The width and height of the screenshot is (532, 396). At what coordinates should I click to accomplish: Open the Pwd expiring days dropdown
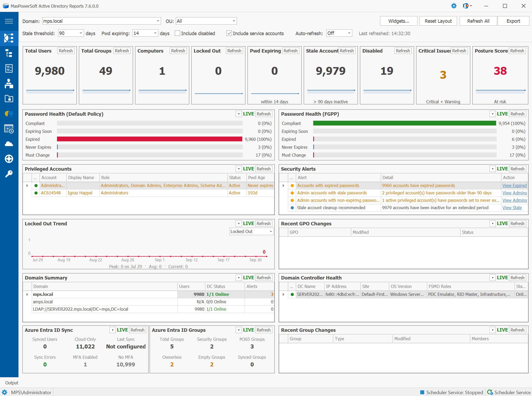[145, 33]
